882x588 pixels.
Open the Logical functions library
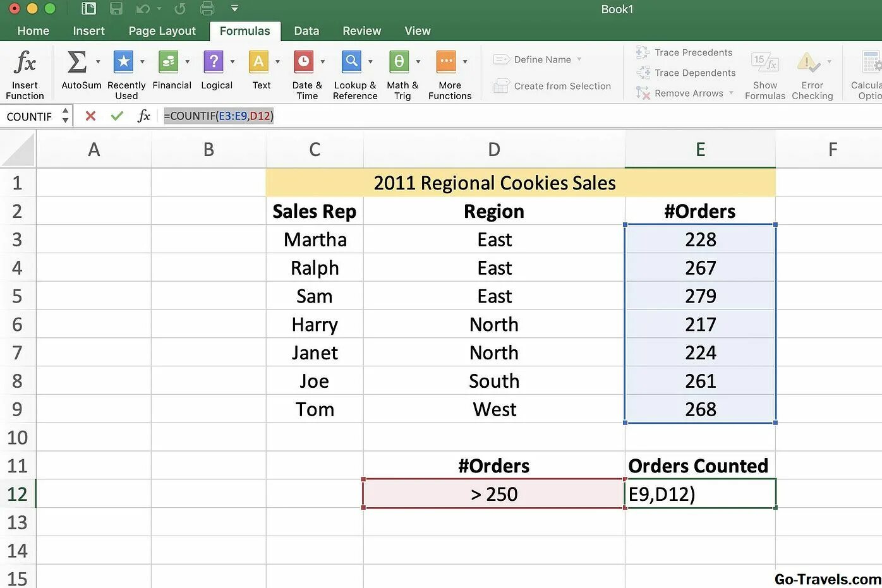pyautogui.click(x=214, y=62)
